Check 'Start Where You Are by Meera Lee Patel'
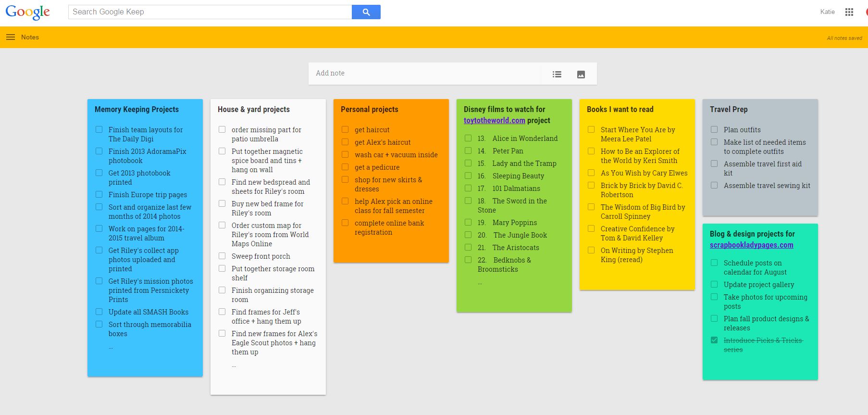This screenshot has height=415, width=868. [591, 129]
